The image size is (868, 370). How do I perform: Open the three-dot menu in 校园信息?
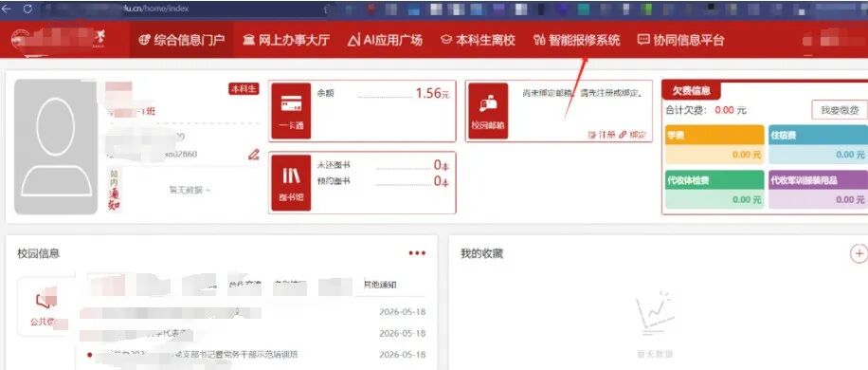(x=417, y=253)
